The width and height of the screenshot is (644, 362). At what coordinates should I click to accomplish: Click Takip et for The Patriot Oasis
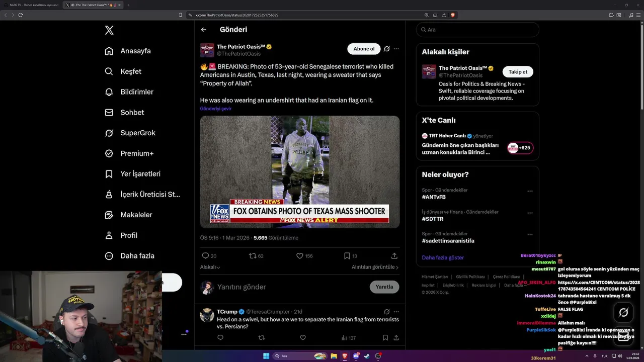pyautogui.click(x=518, y=71)
